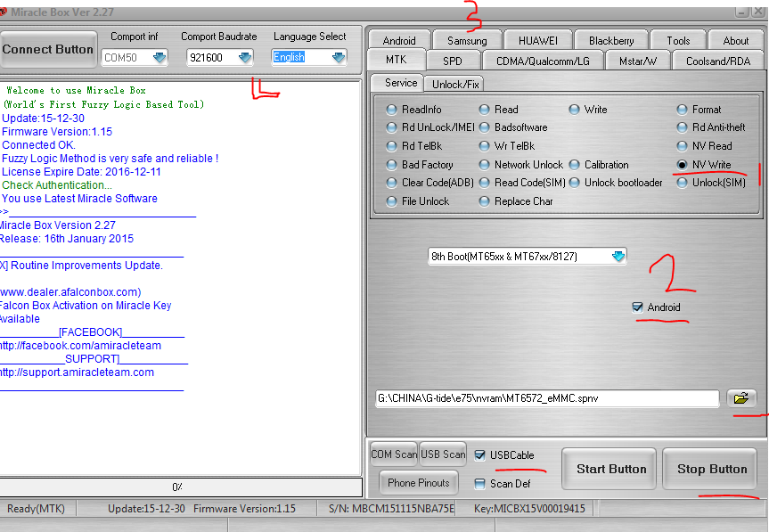The height and width of the screenshot is (532, 769).
Task: Click the Stop Button
Action: [709, 470]
